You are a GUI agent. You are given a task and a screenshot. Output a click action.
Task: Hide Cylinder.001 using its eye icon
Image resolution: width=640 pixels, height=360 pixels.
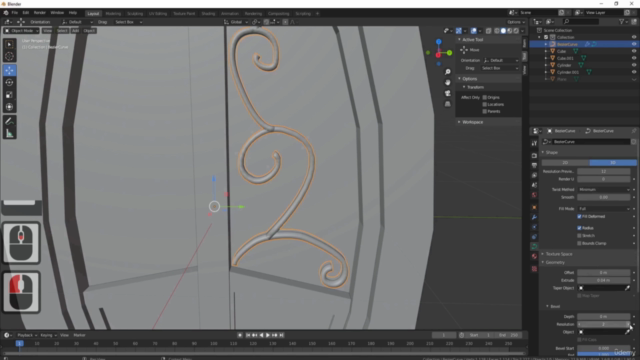[634, 72]
